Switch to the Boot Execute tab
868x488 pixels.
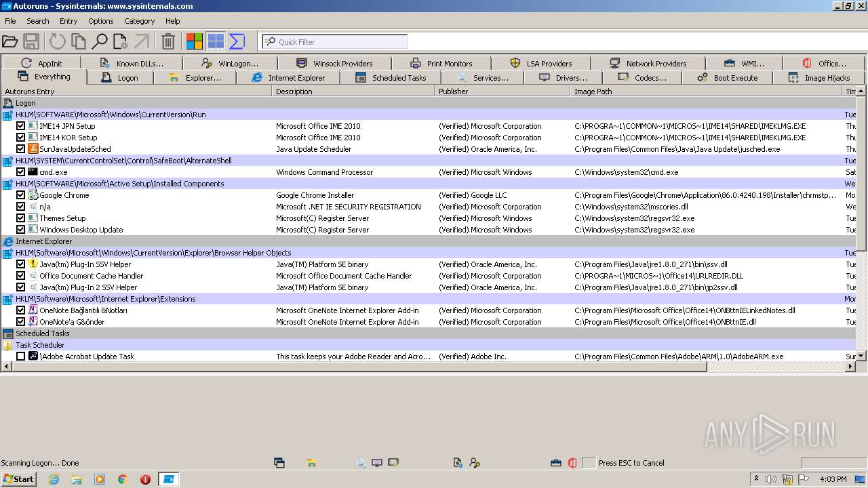(x=728, y=78)
